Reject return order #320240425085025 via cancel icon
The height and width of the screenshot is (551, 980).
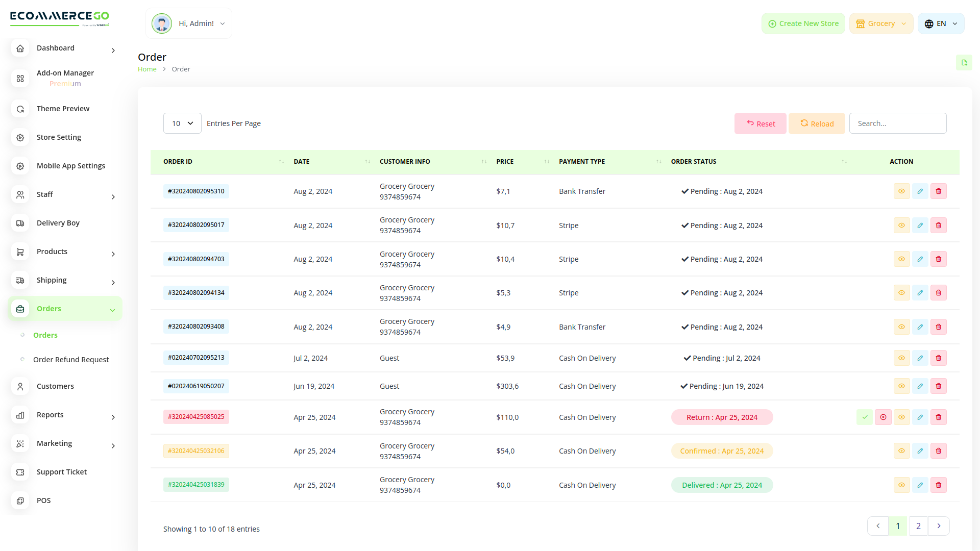pyautogui.click(x=883, y=417)
